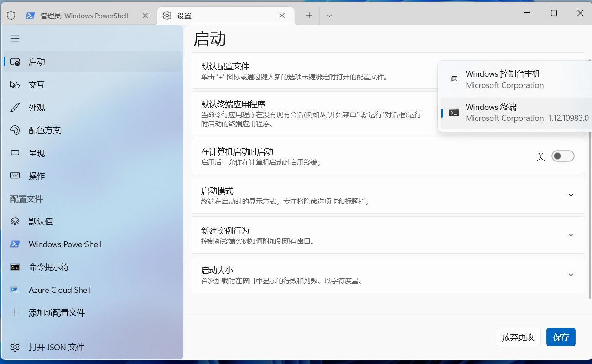Click the Windows 终端 icon in dropdown
592x364 pixels.
pos(454,112)
